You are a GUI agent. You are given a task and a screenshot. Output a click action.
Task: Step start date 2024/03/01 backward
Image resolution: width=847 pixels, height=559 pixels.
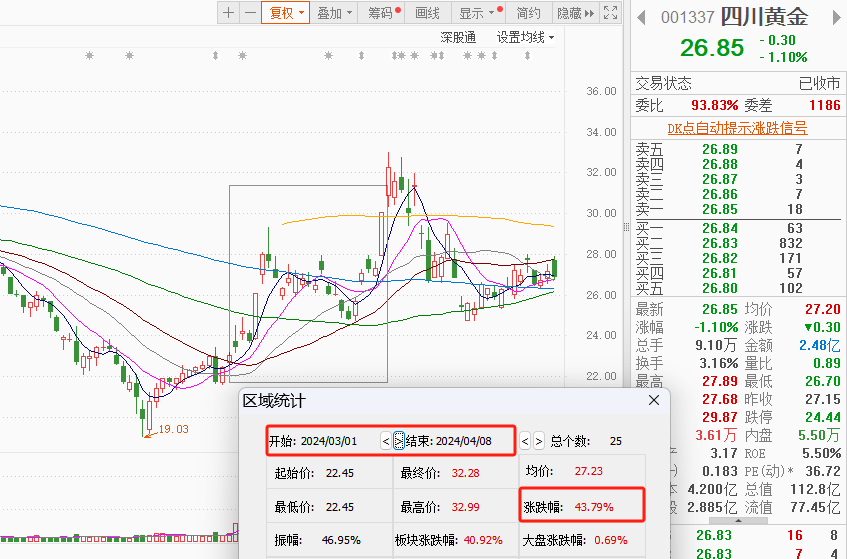385,440
